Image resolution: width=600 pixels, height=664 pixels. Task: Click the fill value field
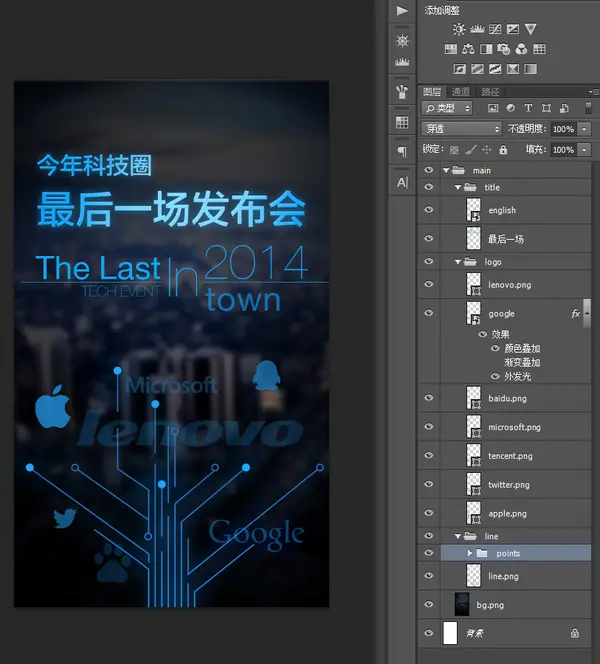(564, 150)
